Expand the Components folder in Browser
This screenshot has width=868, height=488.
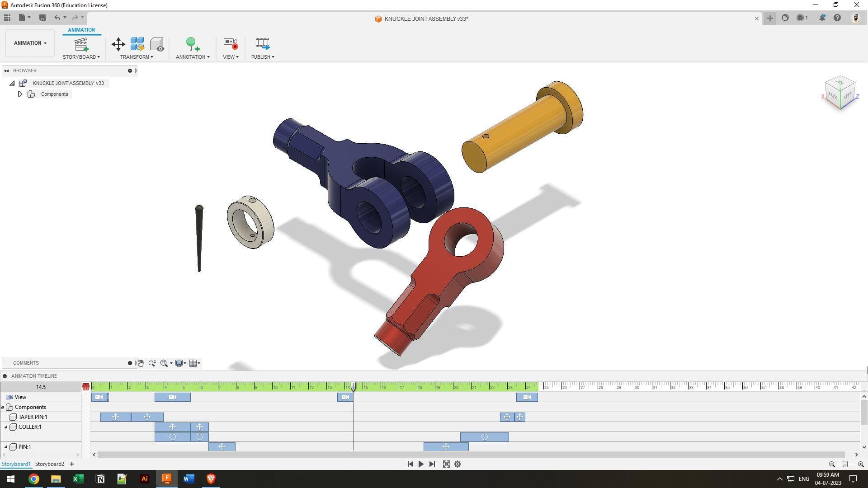[20, 94]
